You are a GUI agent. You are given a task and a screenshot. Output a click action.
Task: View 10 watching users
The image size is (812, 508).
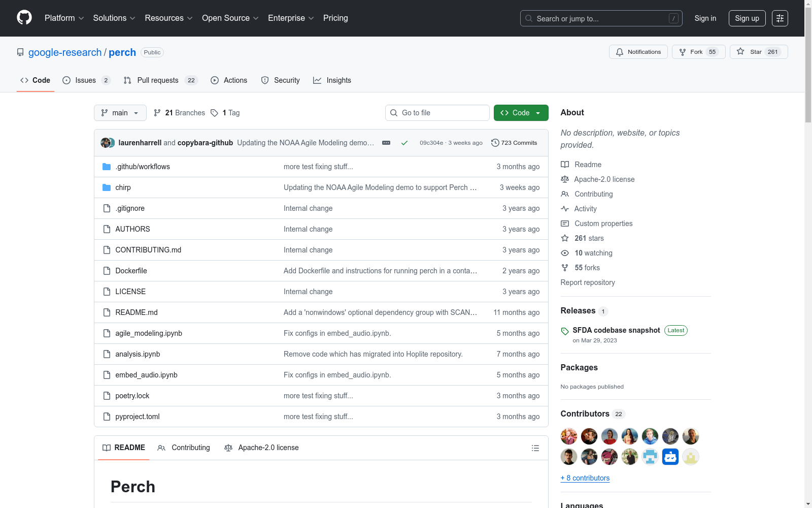click(587, 253)
